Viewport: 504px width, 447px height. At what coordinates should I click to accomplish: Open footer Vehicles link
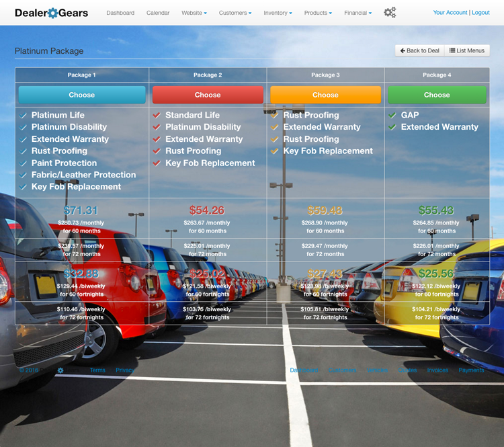377,370
